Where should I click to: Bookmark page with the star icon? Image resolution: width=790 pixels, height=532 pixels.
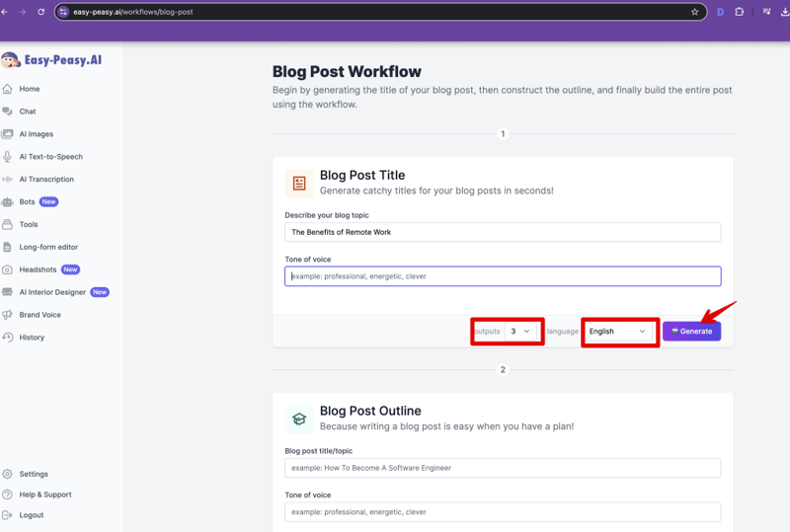coord(694,12)
